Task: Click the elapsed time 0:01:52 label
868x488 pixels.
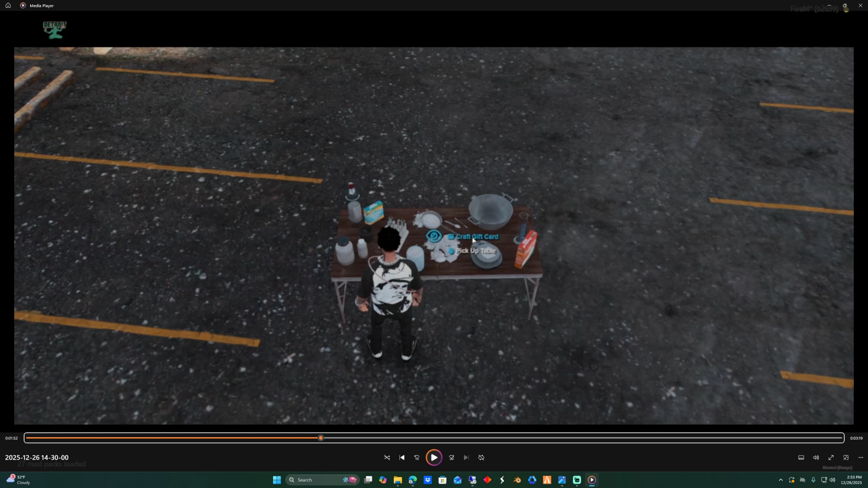Action: point(12,438)
